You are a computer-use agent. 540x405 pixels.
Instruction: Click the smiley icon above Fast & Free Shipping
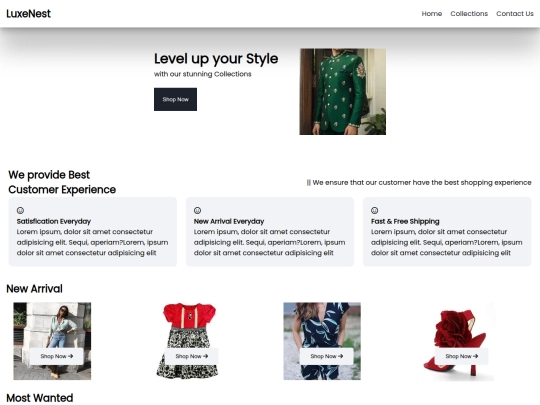[375, 210]
